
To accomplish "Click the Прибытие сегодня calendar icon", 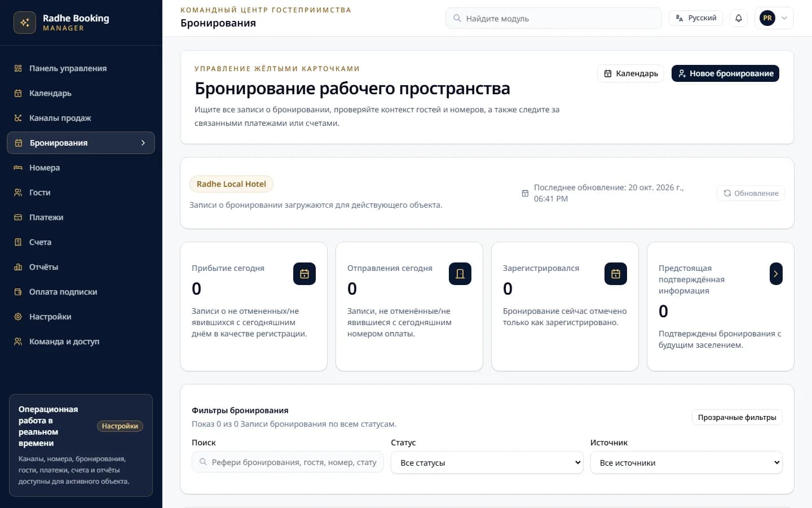I will pyautogui.click(x=304, y=274).
